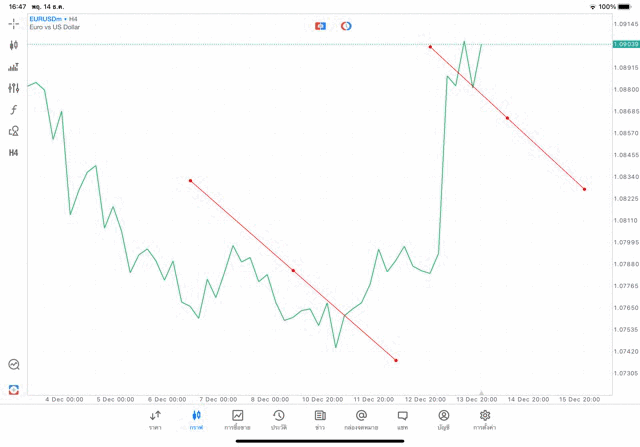This screenshot has width=640, height=447.
Task: Activate the crosshair cursor tool
Action: tap(14, 23)
